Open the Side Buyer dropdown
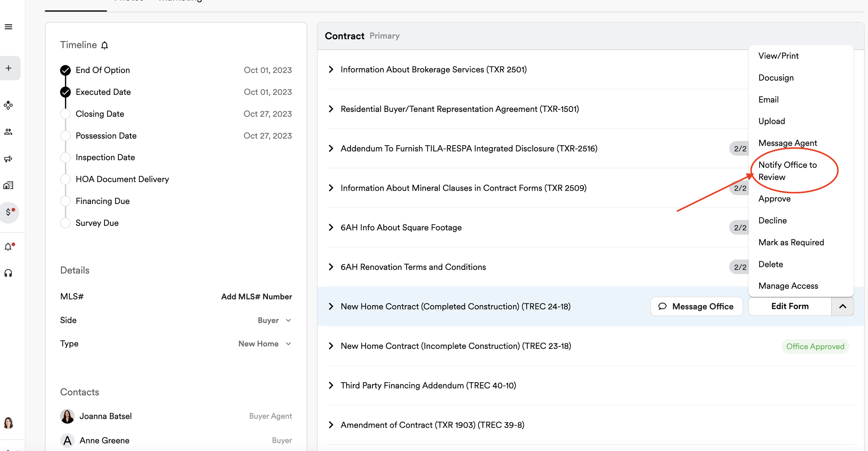868x451 pixels. 275,320
